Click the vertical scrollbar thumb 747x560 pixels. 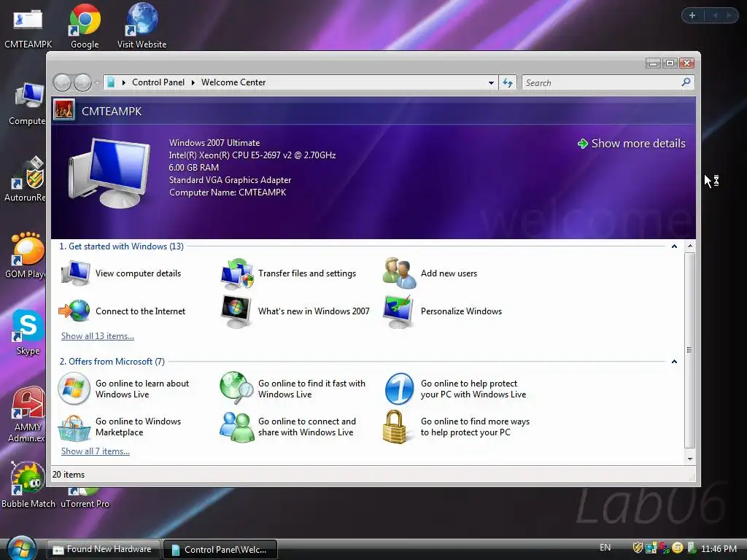[689, 350]
